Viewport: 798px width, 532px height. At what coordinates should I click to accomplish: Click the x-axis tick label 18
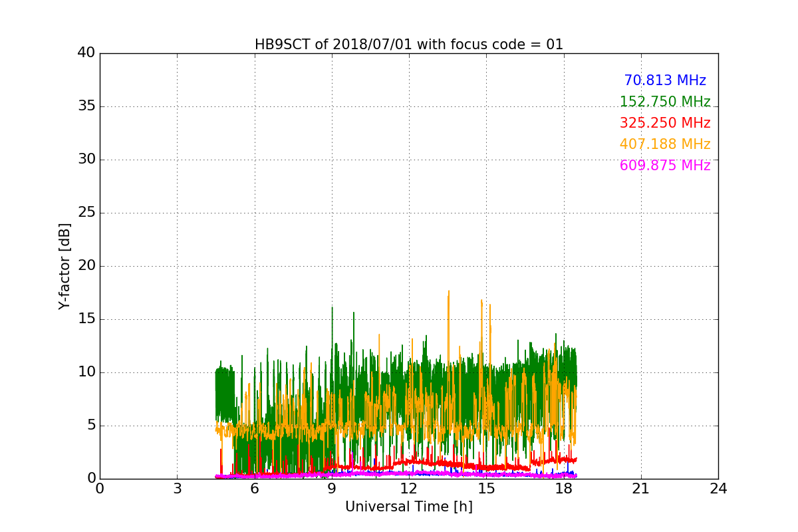563,488
